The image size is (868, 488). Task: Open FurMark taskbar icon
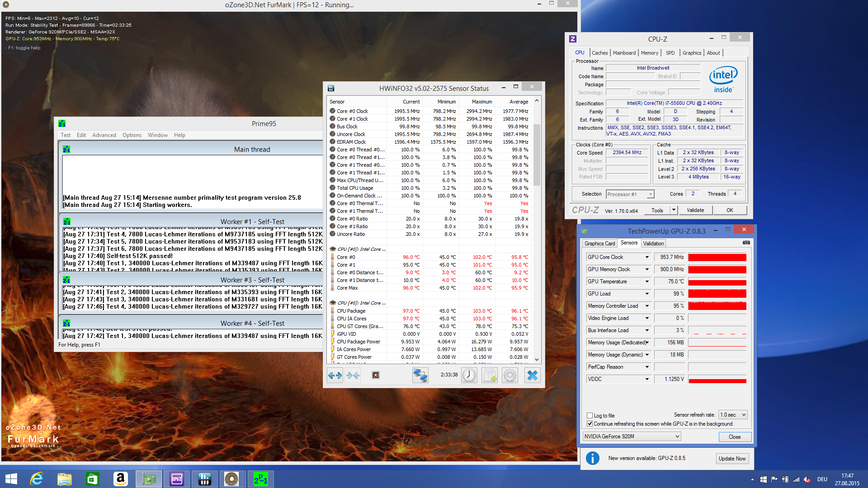tap(231, 479)
